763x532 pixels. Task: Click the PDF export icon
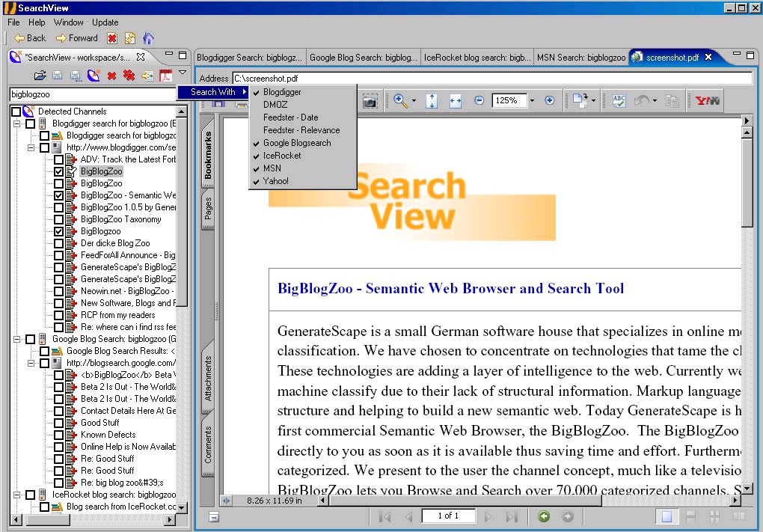[x=165, y=76]
